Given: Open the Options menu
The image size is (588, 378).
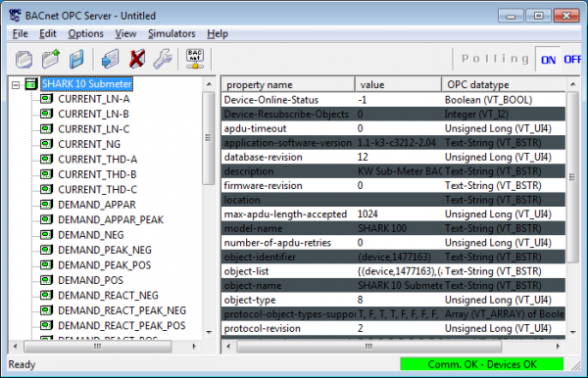Looking at the screenshot, I should (85, 33).
